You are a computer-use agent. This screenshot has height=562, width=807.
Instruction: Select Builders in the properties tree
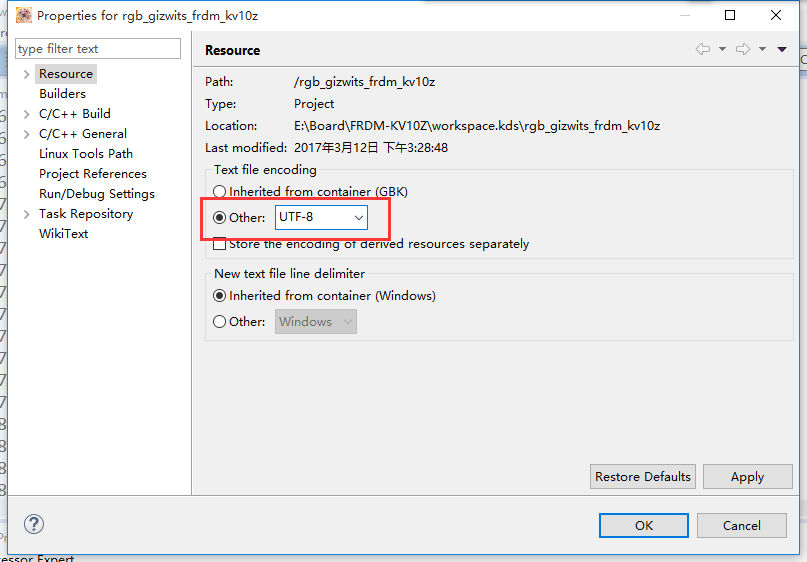point(62,94)
